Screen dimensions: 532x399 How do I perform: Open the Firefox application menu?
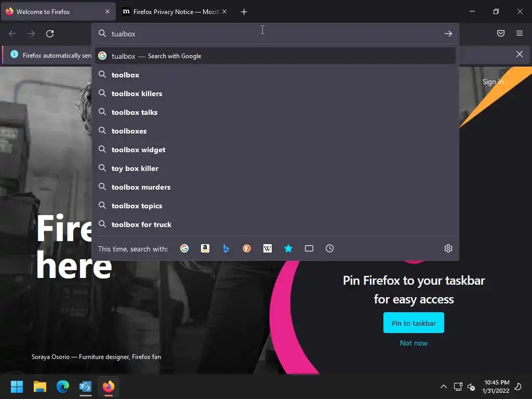520,33
